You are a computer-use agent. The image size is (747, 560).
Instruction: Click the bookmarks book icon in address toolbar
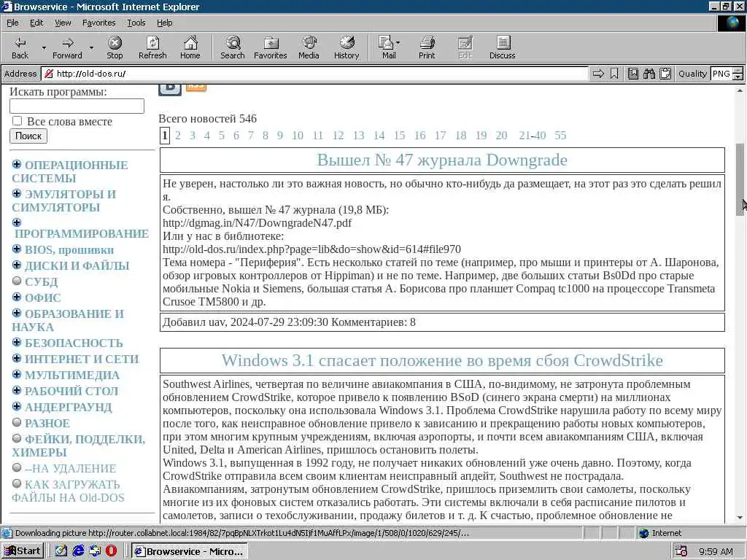coord(633,74)
